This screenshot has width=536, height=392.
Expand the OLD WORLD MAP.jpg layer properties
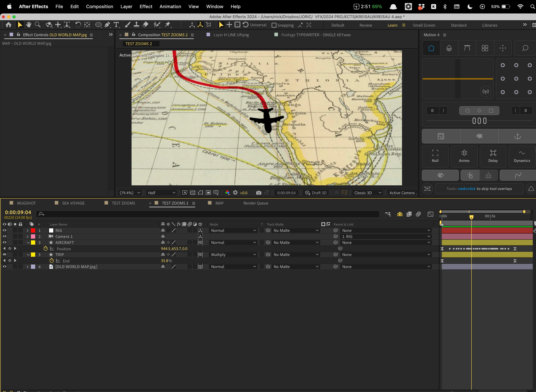[x=28, y=267]
